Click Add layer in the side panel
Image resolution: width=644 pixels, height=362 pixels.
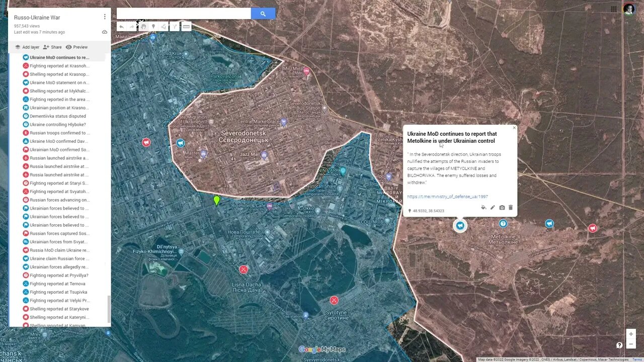click(27, 47)
